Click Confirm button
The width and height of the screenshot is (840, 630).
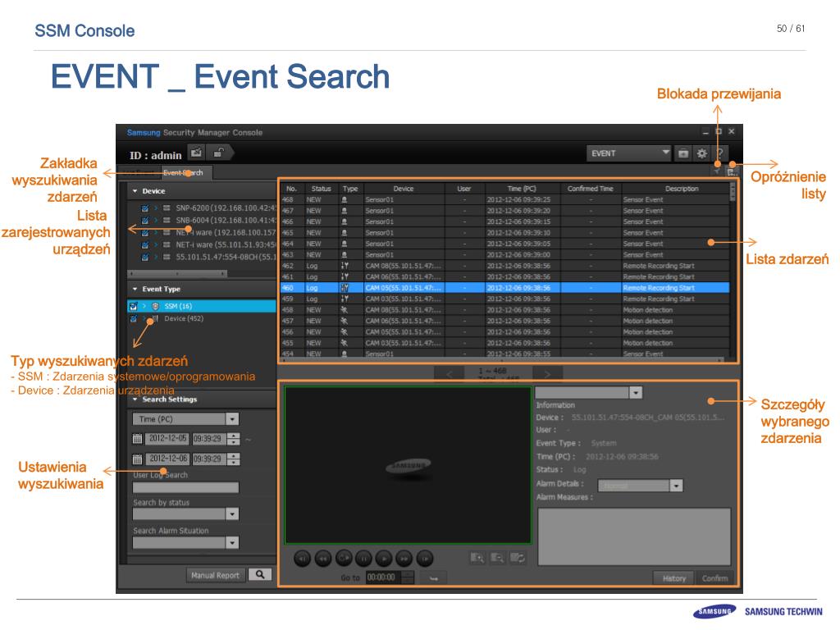[714, 578]
